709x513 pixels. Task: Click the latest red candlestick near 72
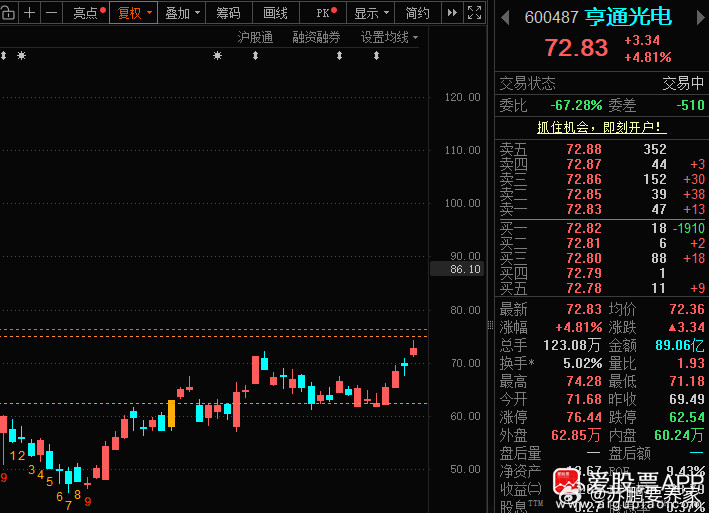click(x=413, y=349)
